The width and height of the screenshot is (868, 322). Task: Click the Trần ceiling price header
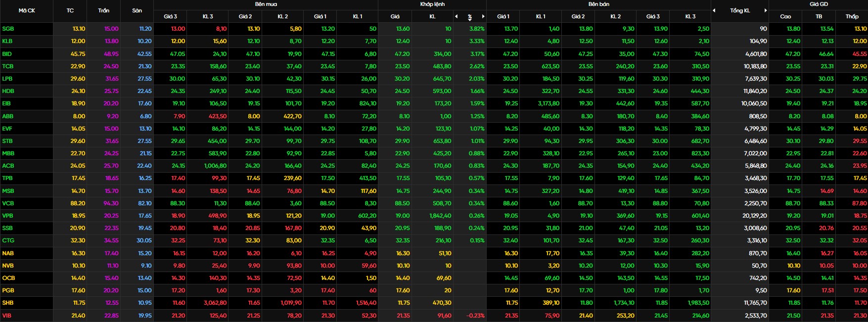[104, 10]
